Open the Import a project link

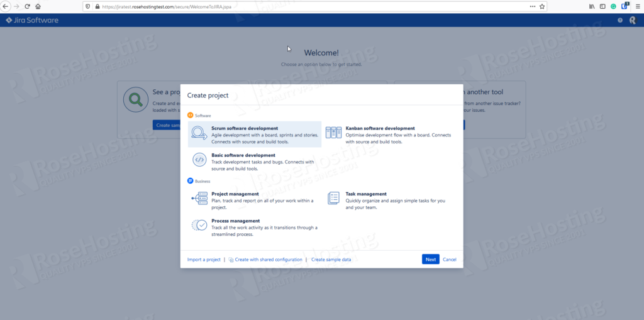pos(204,259)
